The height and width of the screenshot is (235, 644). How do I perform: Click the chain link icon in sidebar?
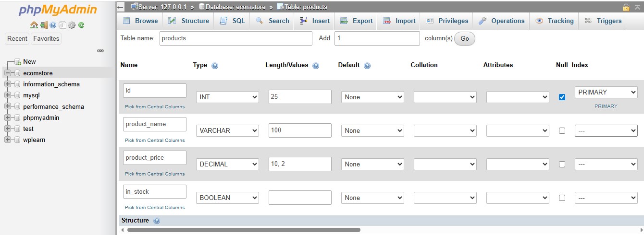pyautogui.click(x=100, y=50)
